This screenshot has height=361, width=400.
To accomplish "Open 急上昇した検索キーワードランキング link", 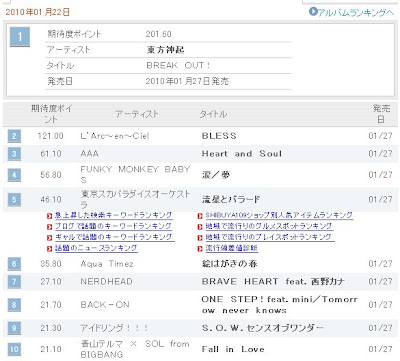I will [113, 215].
